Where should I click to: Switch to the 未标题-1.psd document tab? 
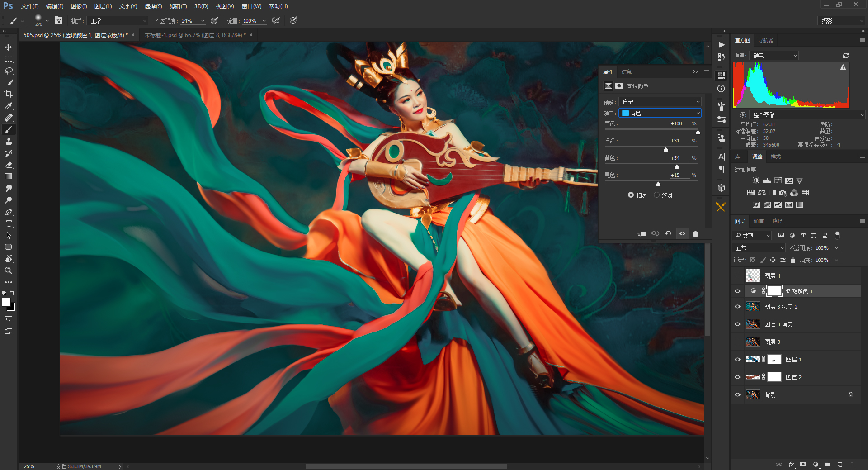(x=195, y=35)
